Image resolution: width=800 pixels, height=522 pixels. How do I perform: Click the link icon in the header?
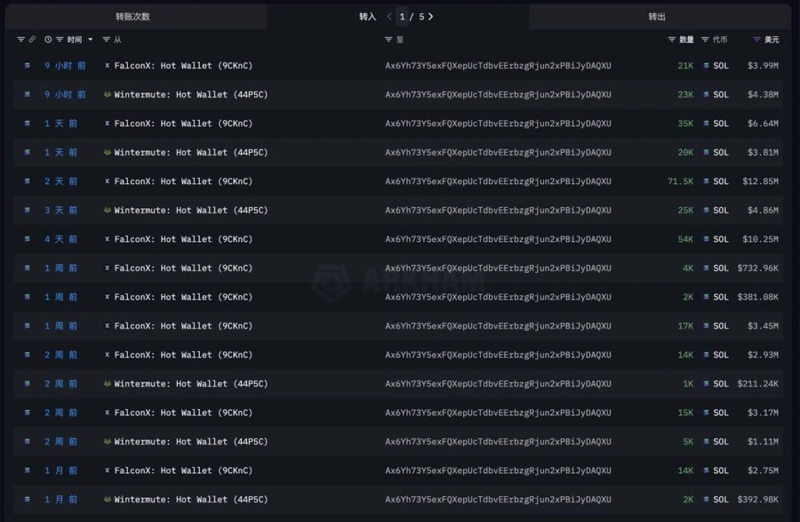pyautogui.click(x=33, y=40)
